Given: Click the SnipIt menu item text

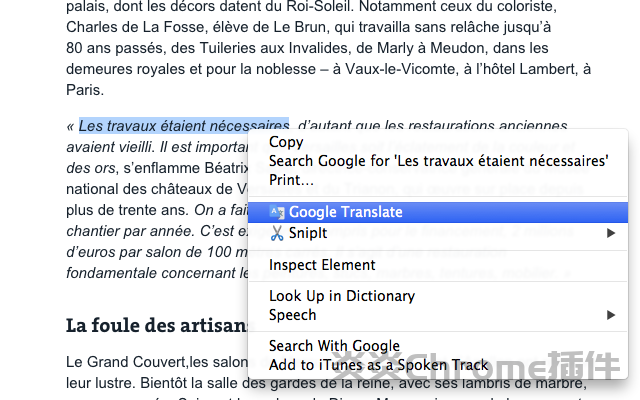Looking at the screenshot, I should click(x=307, y=233).
